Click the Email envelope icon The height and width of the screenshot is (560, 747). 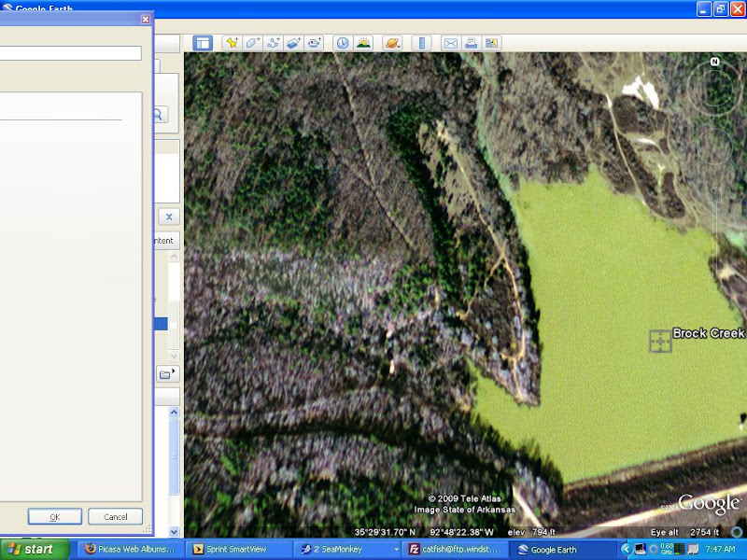point(450,43)
